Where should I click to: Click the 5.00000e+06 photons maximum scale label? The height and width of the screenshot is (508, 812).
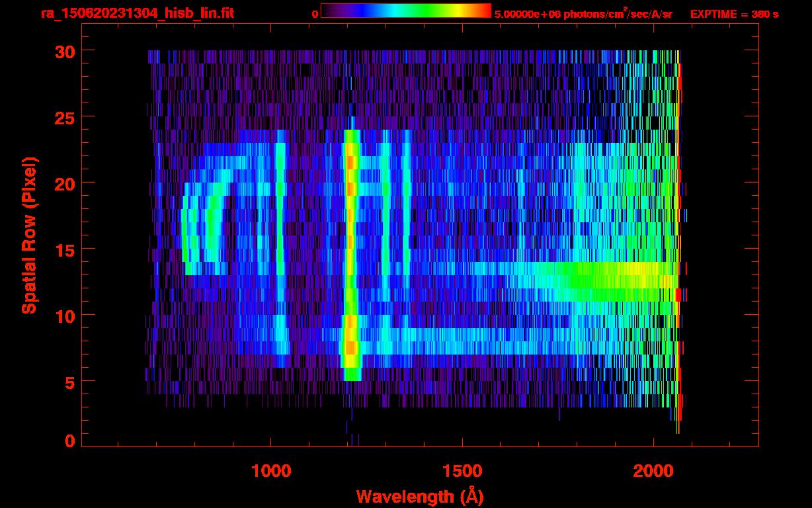click(x=583, y=14)
